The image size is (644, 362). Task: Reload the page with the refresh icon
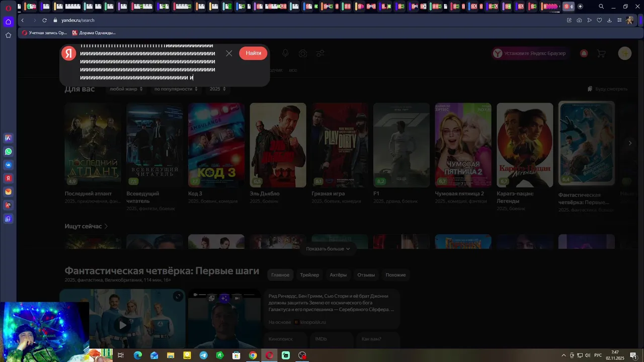point(44,20)
